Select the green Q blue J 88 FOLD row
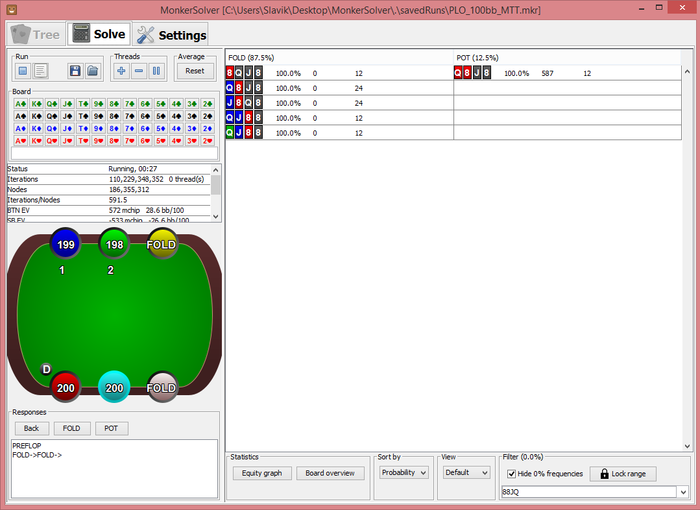Screen dimensions: 700x510 (x=339, y=133)
